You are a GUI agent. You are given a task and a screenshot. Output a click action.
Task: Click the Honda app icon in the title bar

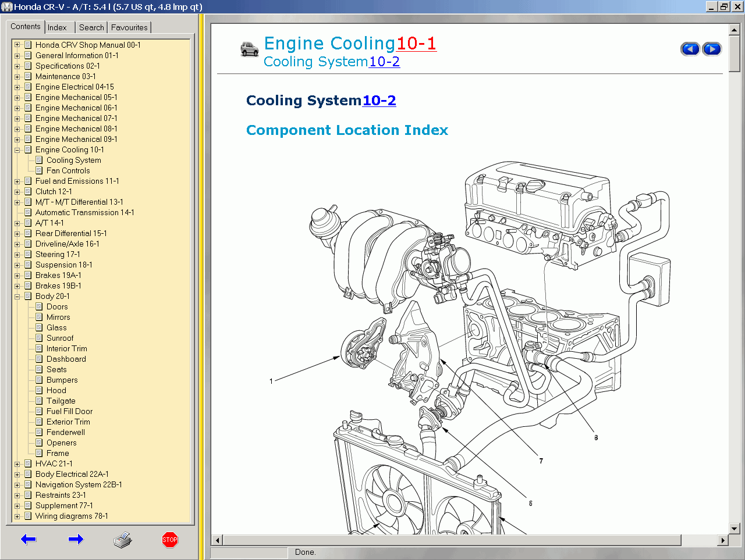pyautogui.click(x=6, y=7)
